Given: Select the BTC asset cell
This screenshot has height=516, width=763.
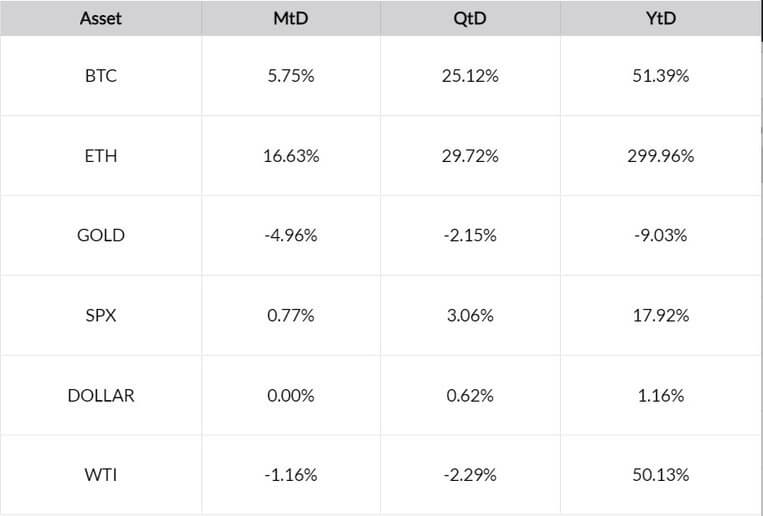Looking at the screenshot, I should pos(101,76).
